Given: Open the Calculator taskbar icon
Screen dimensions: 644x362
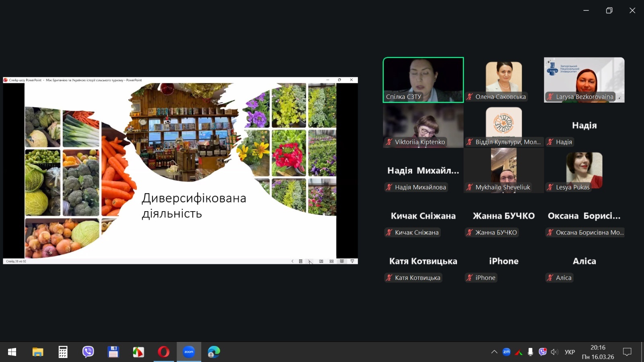Looking at the screenshot, I should point(63,352).
